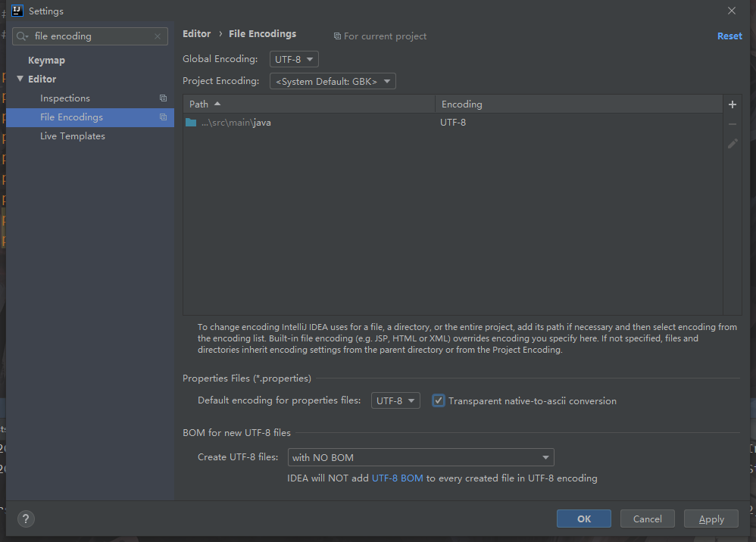Open the UTF-8 BOM link
Screen dimensions: 756x542
(397, 478)
